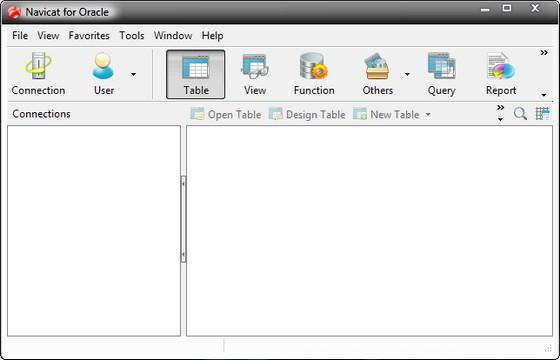Image resolution: width=560 pixels, height=360 pixels.
Task: Expand the Others dropdown arrow
Action: 407,74
